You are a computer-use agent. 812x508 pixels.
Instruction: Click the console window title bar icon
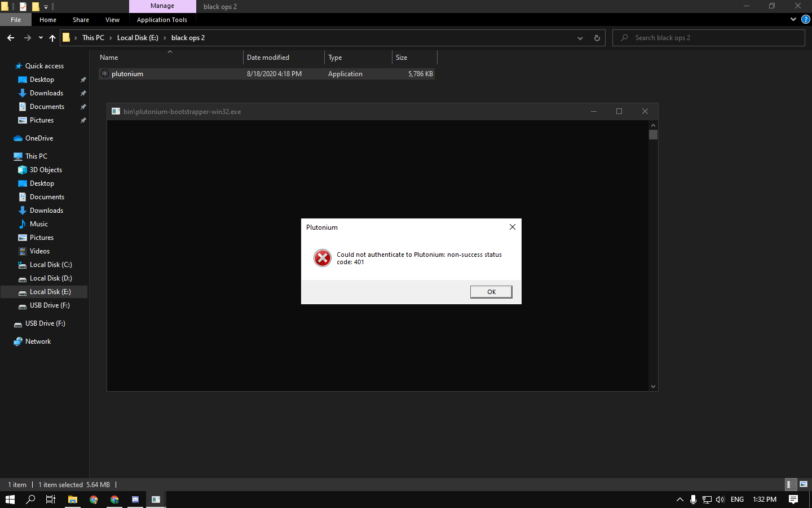coord(116,111)
